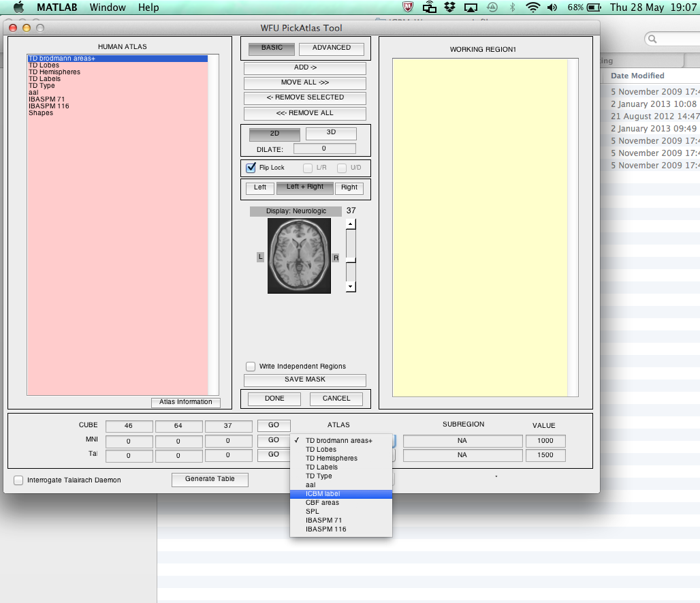Click the Time Machine status icon
The height and width of the screenshot is (603, 700).
(492, 7)
